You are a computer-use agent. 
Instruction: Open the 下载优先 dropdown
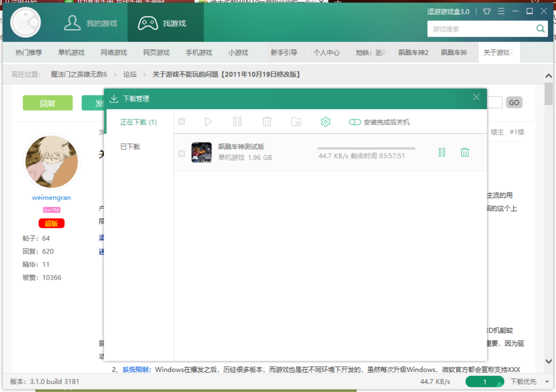[530, 382]
